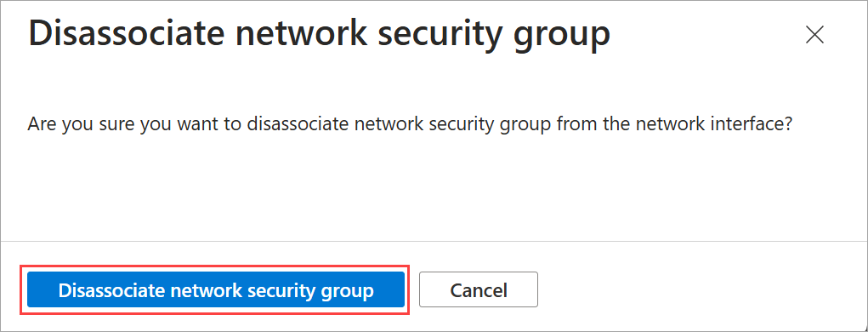Screen dimensions: 868x332
Task: Click the Disassociate network security group button
Action: pos(215,290)
